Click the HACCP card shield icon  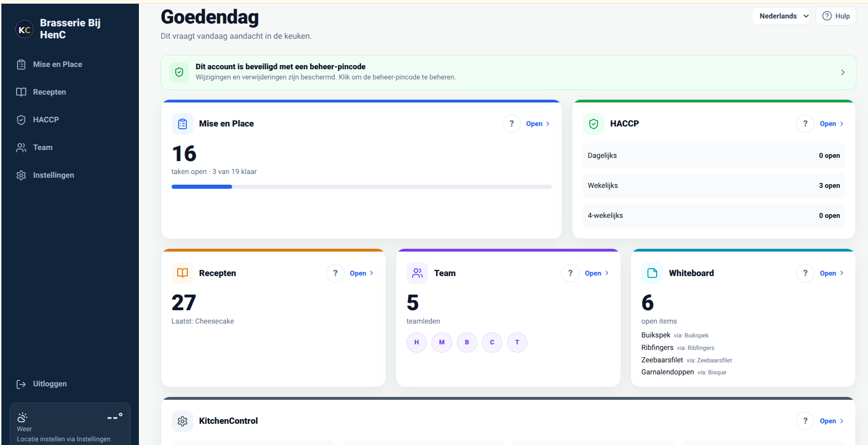(593, 124)
